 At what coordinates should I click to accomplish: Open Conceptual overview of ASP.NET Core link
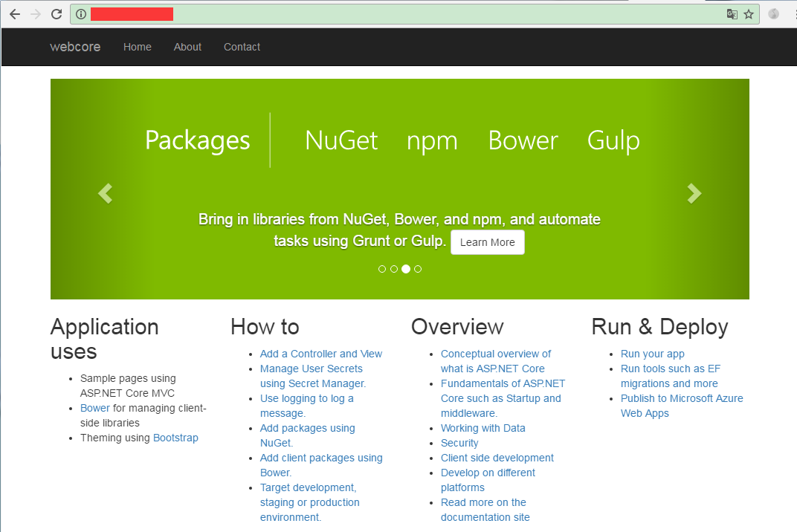tap(496, 361)
